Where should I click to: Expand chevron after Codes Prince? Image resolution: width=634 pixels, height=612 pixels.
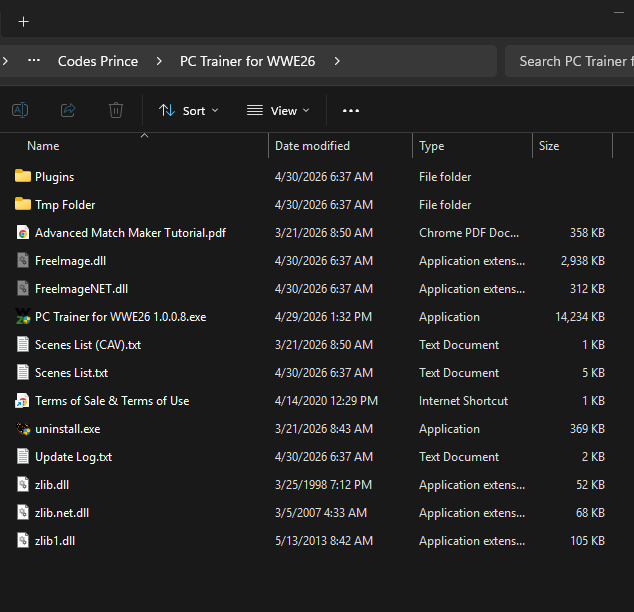(x=159, y=61)
